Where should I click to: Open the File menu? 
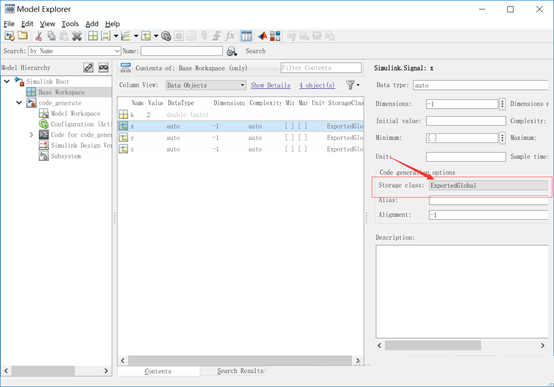[9, 24]
